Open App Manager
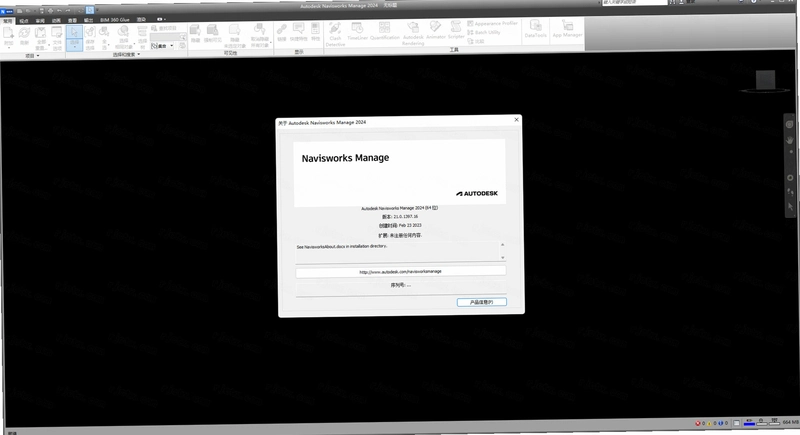Image resolution: width=800 pixels, height=435 pixels. (x=567, y=30)
